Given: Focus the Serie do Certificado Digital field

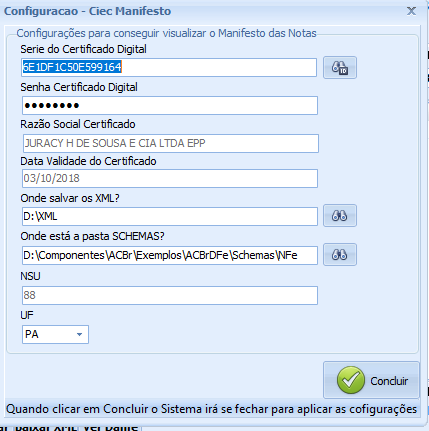Looking at the screenshot, I should 169,67.
